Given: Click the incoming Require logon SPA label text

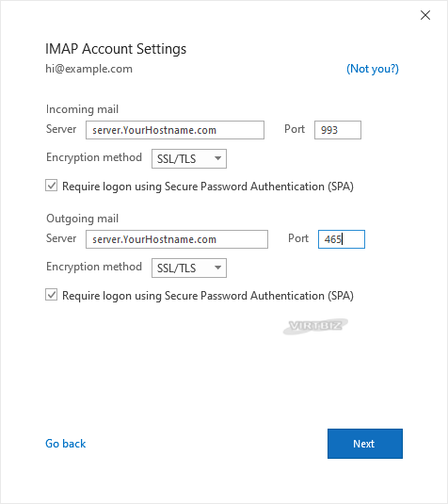Looking at the screenshot, I should 208,187.
